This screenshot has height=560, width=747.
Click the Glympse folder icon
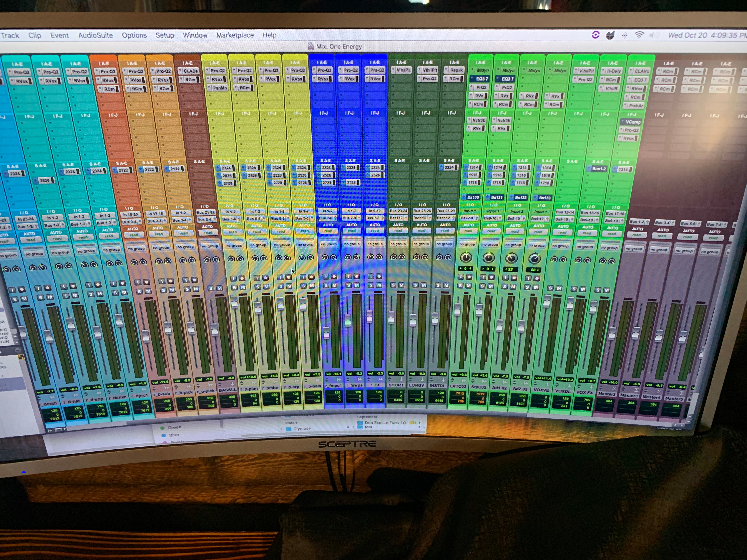[288, 429]
